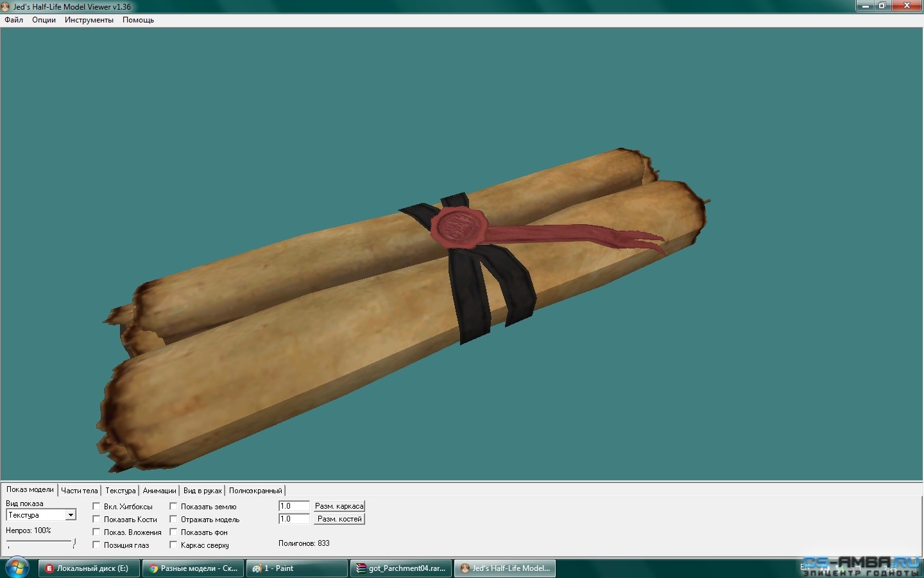The height and width of the screenshot is (578, 924).
Task: Enable the Вкл. Хитбоксы checkbox
Action: (97, 507)
